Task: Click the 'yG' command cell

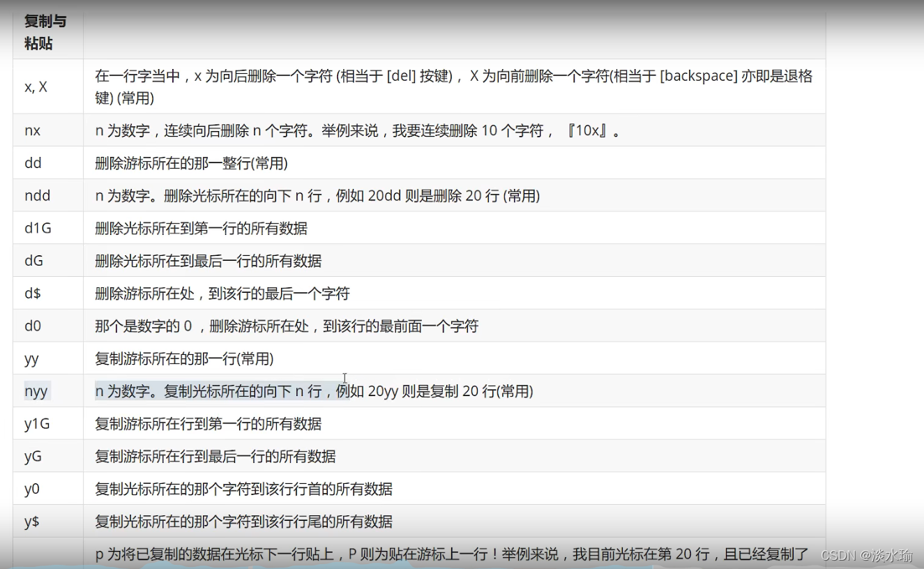Action: [48, 456]
